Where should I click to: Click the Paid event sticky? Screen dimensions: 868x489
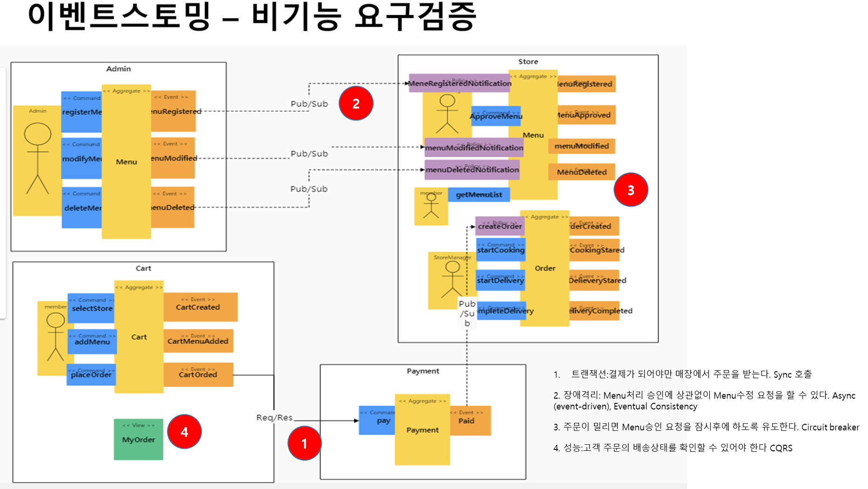click(470, 421)
